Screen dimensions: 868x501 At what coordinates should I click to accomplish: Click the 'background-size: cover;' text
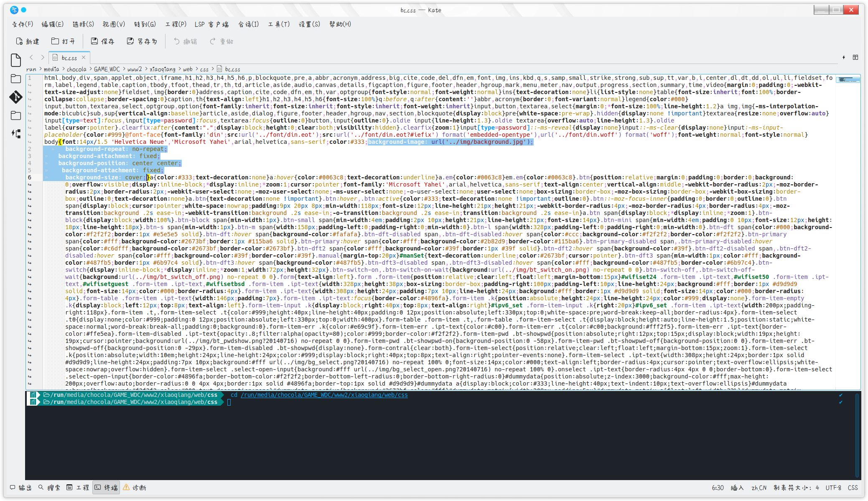tap(105, 177)
